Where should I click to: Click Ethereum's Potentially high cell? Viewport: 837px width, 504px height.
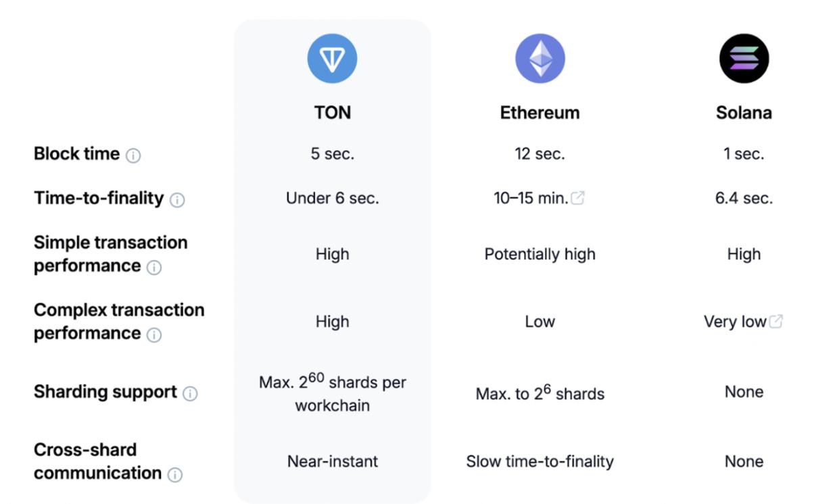tap(540, 254)
